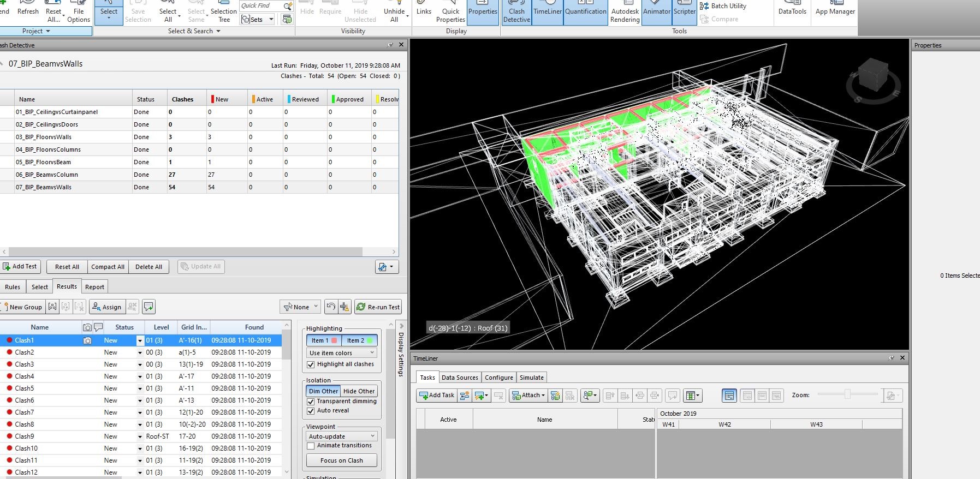Click Add Task in TimeLiner
Image resolution: width=980 pixels, height=479 pixels.
tap(437, 396)
